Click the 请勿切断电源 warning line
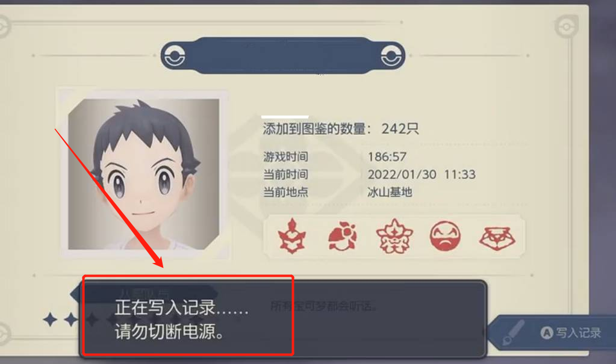Screen dimensions: 616x364 [x=169, y=332]
